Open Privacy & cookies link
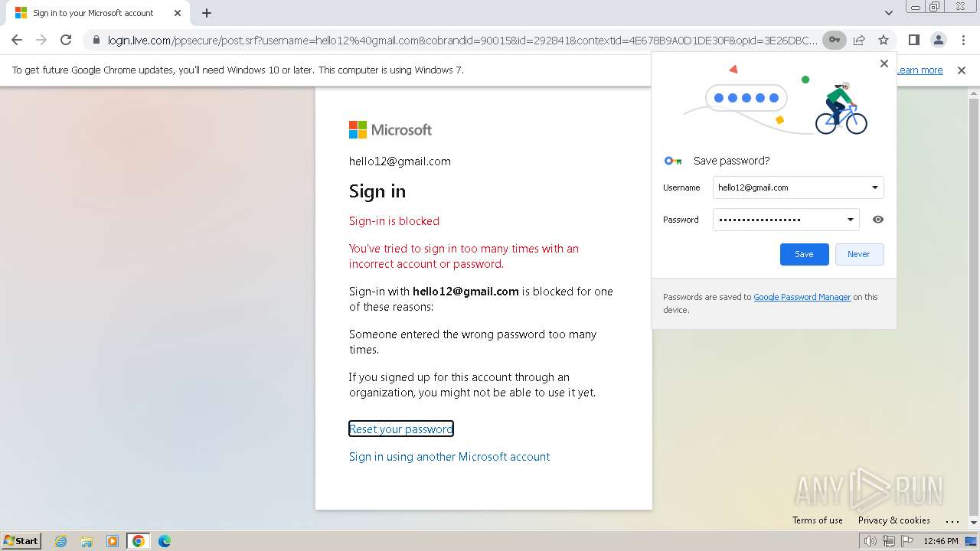Viewport: 980px width, 551px height. pos(893,520)
